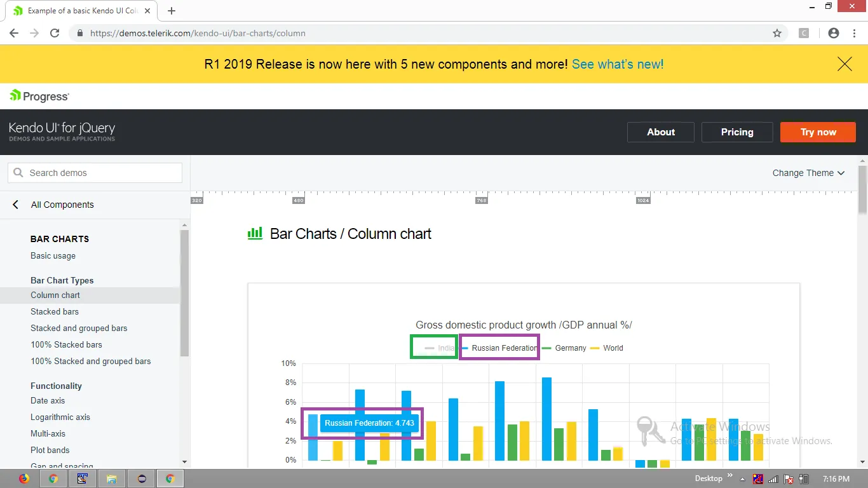Toggle India series in chart legend
The width and height of the screenshot is (868, 488).
coord(440,348)
